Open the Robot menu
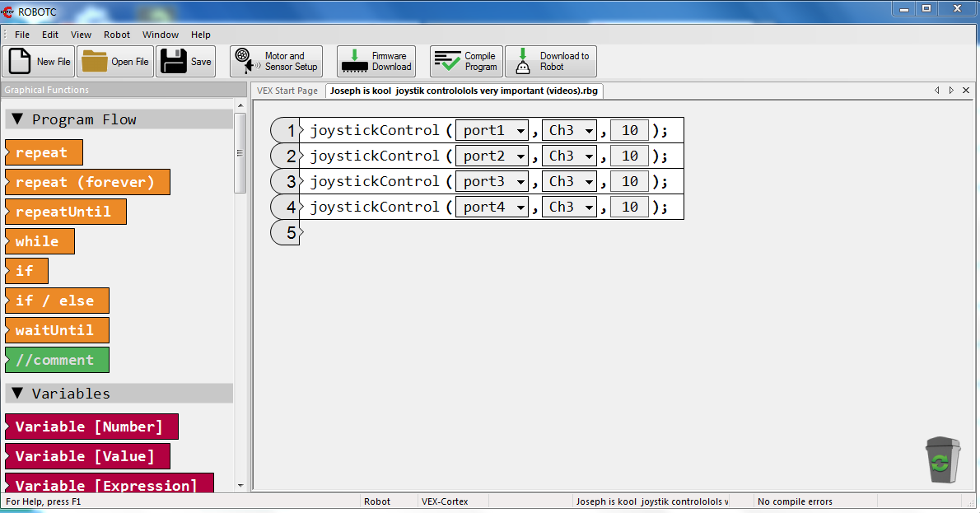980x513 pixels. 117,35
